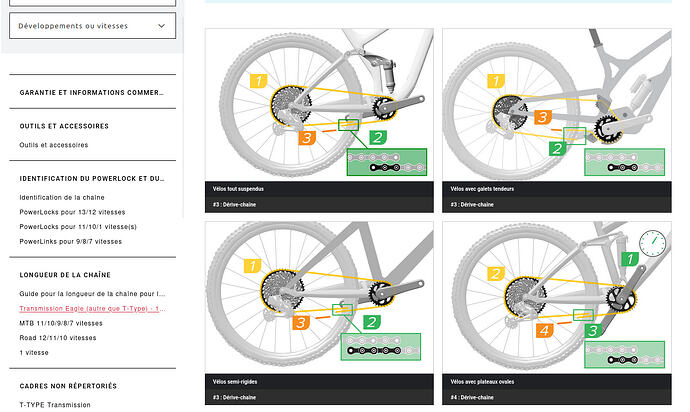Click orange number 4 marker in oval chainring diagram
Viewport: 690px width, 412px height.
(545, 331)
